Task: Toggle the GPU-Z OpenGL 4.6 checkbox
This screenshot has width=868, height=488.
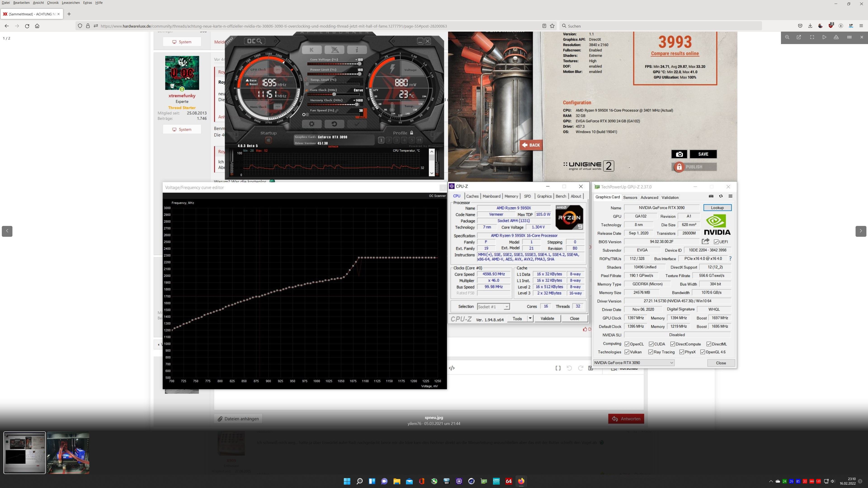Action: click(703, 352)
